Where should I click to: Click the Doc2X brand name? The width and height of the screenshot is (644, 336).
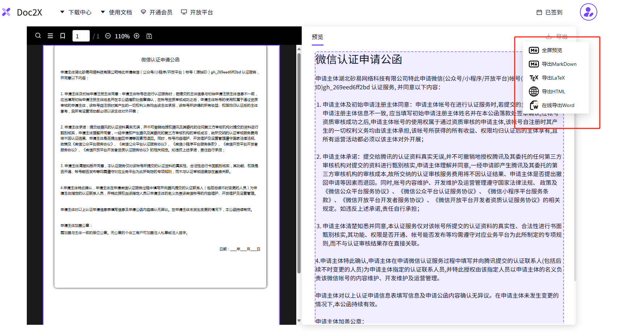point(29,12)
